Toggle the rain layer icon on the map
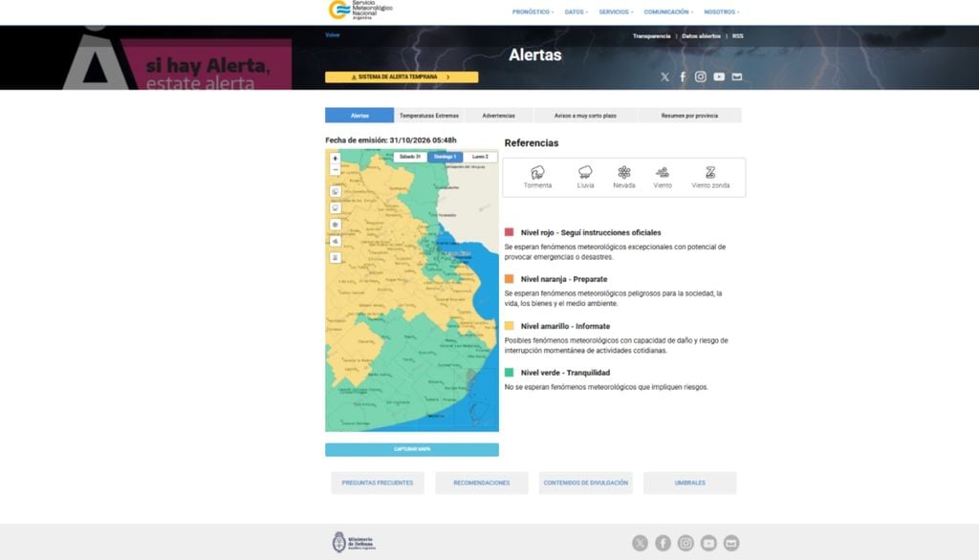This screenshot has height=560, width=979. tap(336, 208)
